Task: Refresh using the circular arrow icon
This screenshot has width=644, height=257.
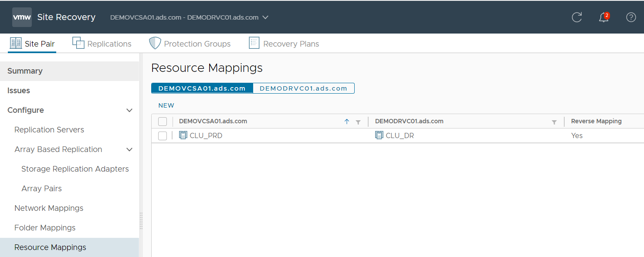Action: (576, 17)
